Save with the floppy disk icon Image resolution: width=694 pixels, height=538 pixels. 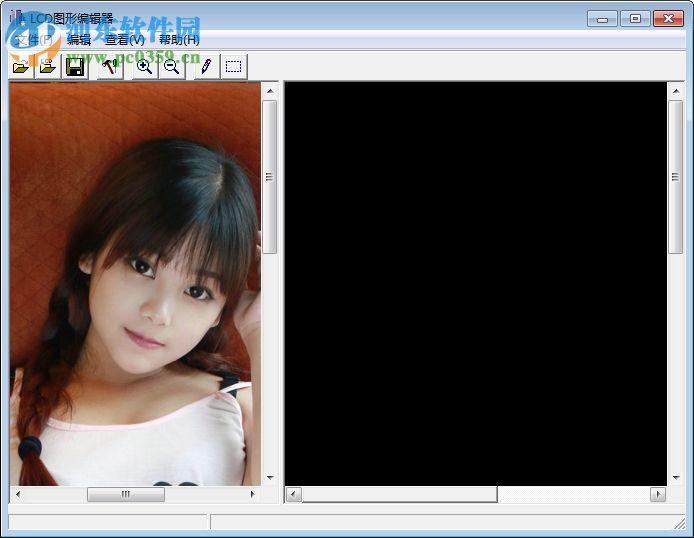(x=75, y=67)
